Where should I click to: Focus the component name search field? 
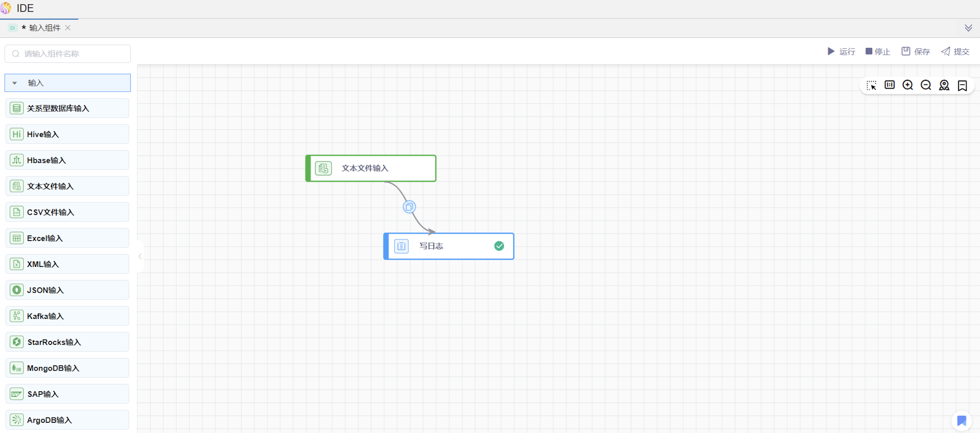[72, 54]
